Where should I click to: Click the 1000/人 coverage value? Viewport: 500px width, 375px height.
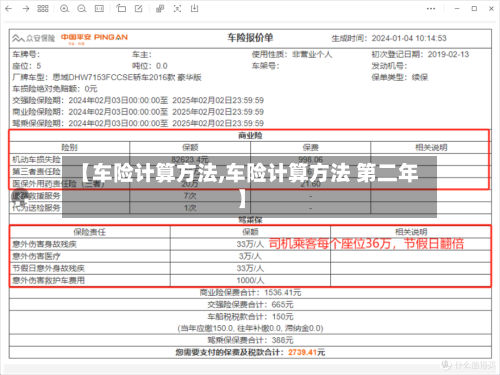[250, 280]
